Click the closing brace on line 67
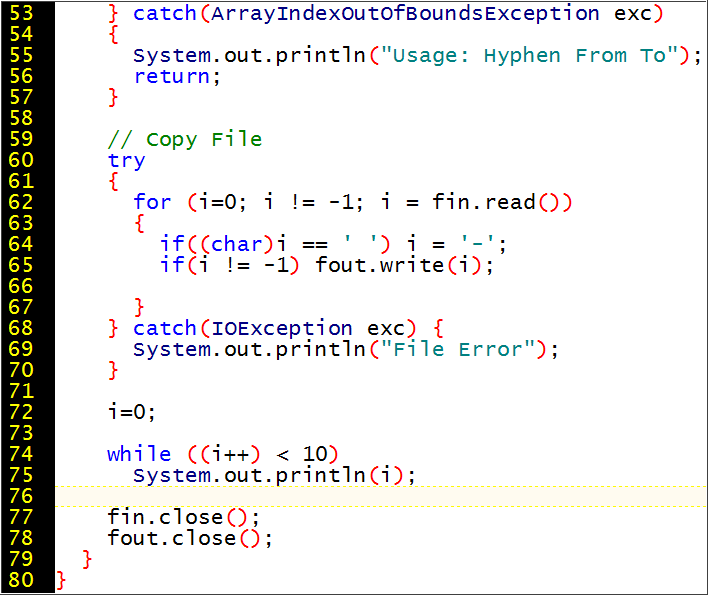Image resolution: width=708 pixels, height=595 pixels. pos(140,307)
